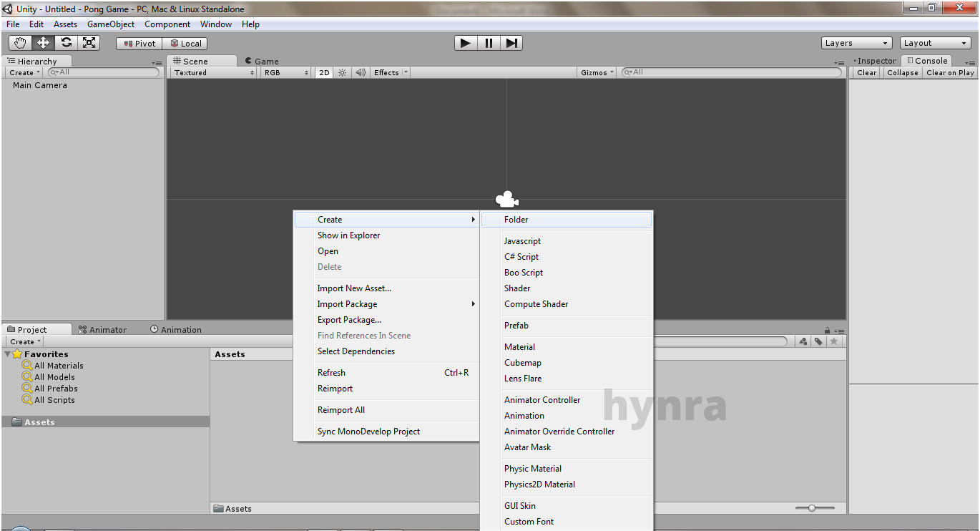
Task: Start the game with the Play button
Action: click(466, 43)
